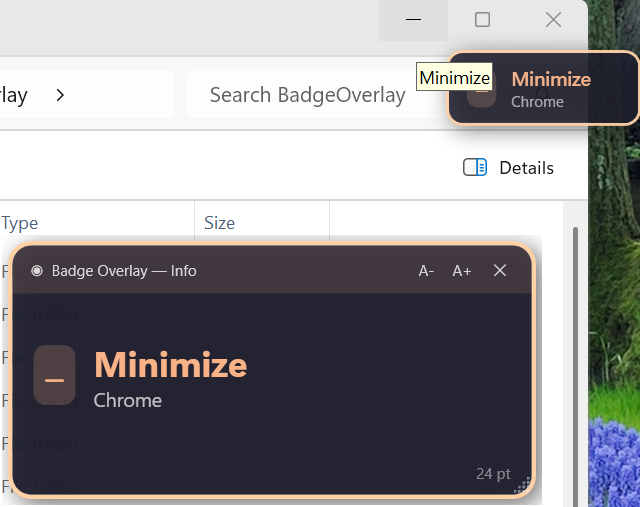The width and height of the screenshot is (640, 507).
Task: Grab the resize grip of Info panel
Action: [x=522, y=485]
